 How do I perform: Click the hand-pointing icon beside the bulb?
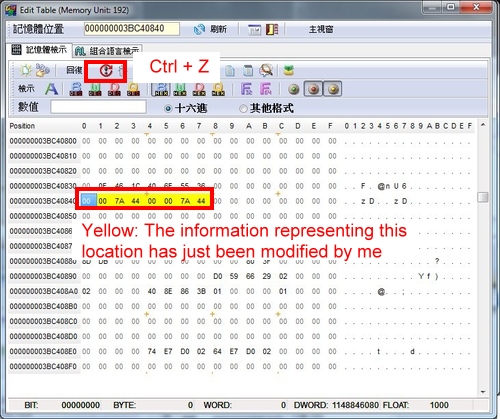pos(43,70)
